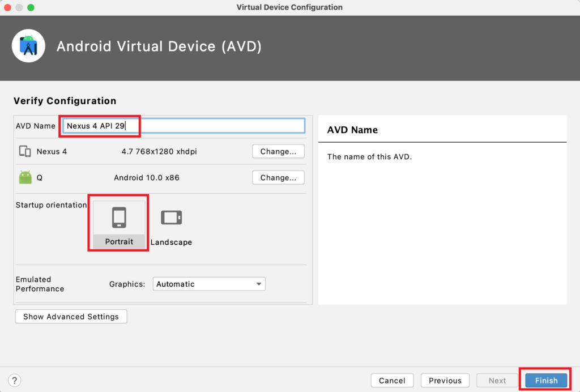
Task: Click the '4.7 768x1280 xhdpi' text
Action: (159, 152)
